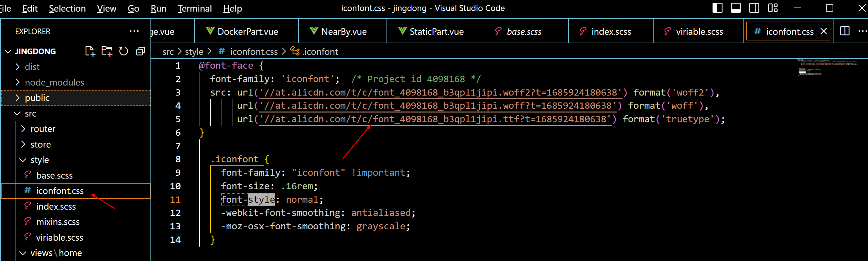Collapse the views\home folder
The height and width of the screenshot is (261, 868).
23,253
